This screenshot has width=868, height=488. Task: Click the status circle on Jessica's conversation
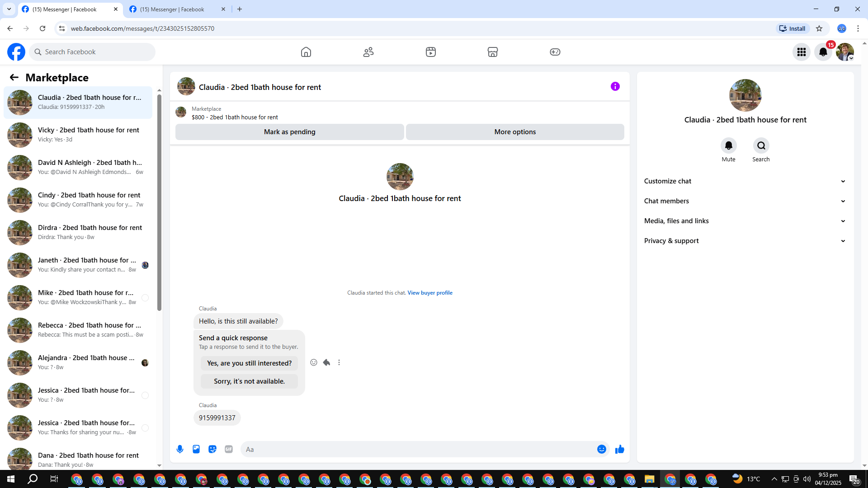click(145, 395)
